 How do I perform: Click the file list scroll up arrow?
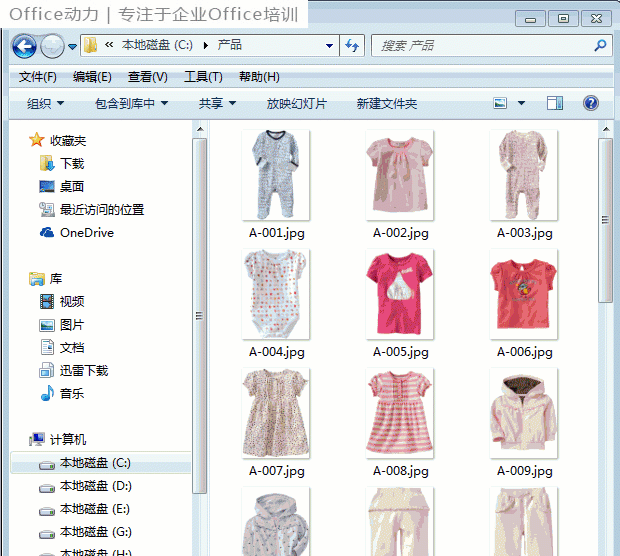tap(606, 129)
